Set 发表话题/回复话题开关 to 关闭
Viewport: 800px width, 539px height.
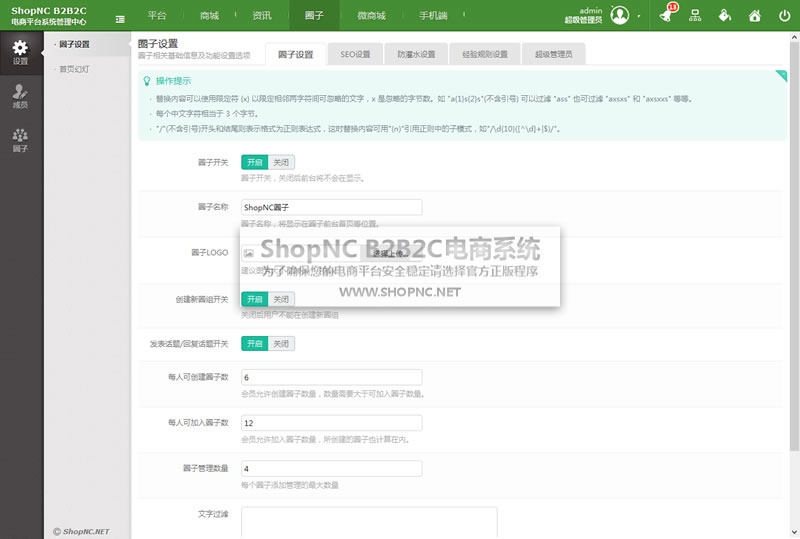point(281,344)
